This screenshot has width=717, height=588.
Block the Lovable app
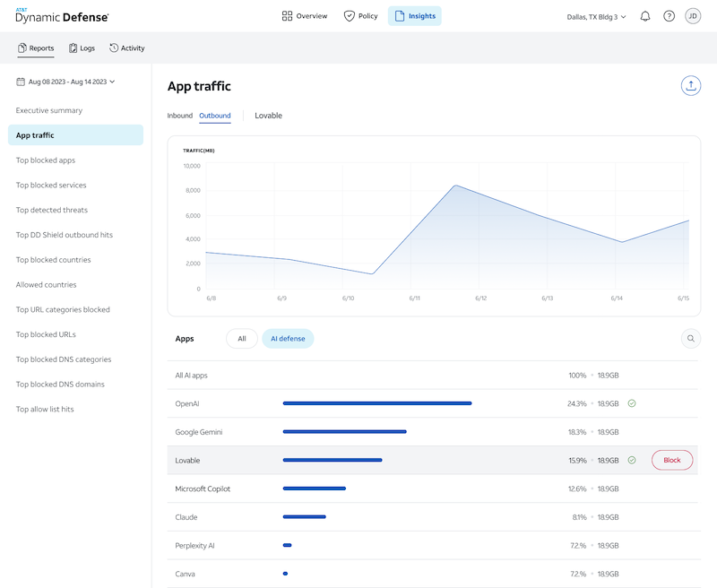(671, 460)
